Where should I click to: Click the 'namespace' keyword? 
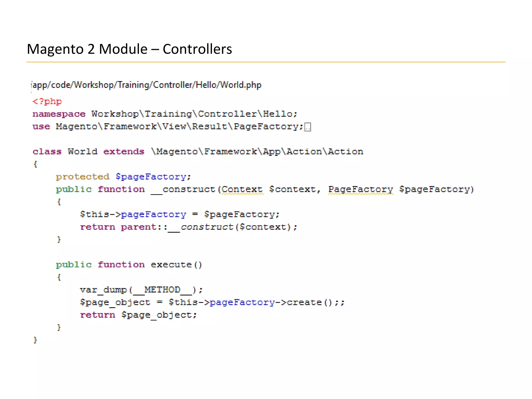(59, 114)
